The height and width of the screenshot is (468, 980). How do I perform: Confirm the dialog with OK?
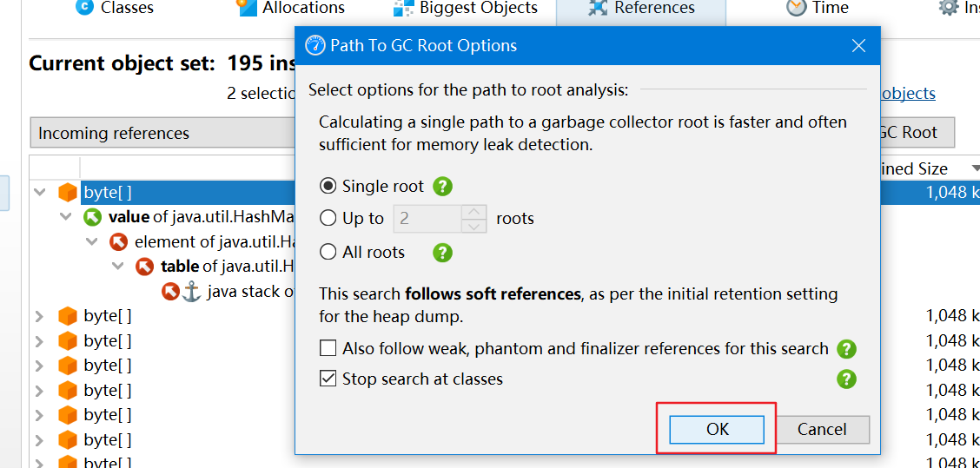717,429
